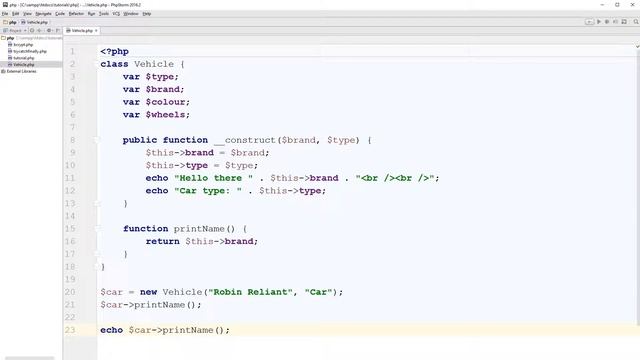This screenshot has width=640, height=360.
Task: Select trycatchfinally.php in project tree
Action: pyautogui.click(x=30, y=51)
